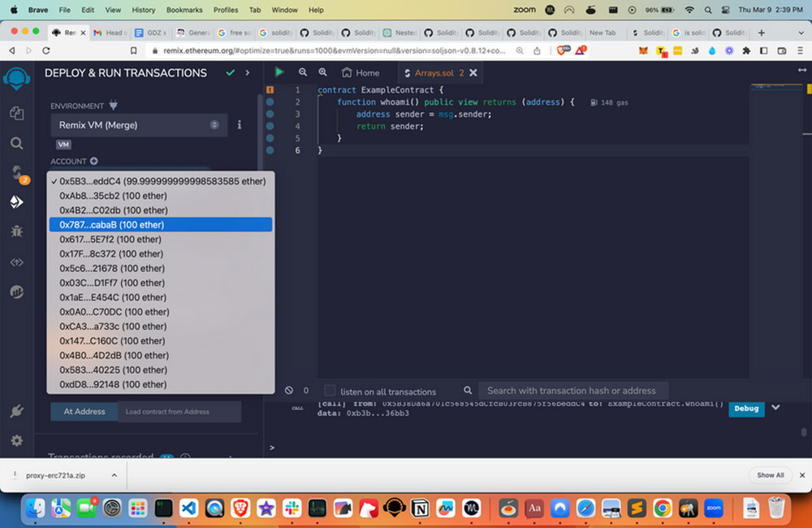Open Finder from the Dock
This screenshot has height=528, width=812.
[x=35, y=509]
